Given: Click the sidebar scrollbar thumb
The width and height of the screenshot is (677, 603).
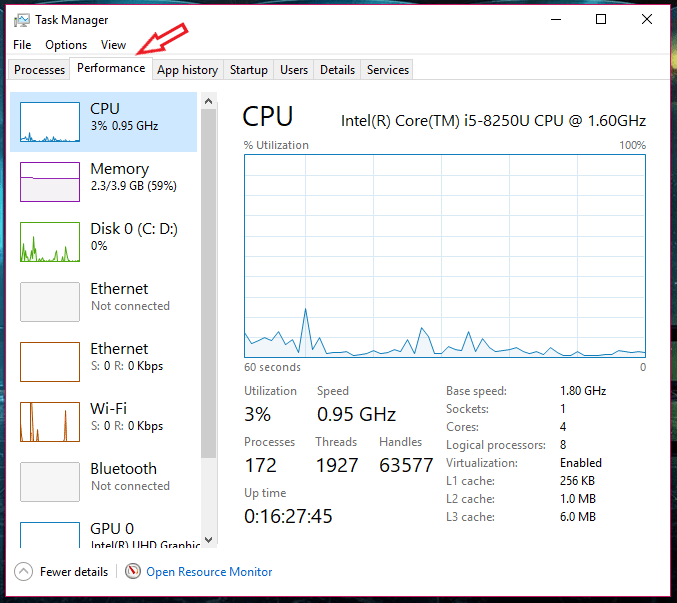Looking at the screenshot, I should pyautogui.click(x=209, y=283).
